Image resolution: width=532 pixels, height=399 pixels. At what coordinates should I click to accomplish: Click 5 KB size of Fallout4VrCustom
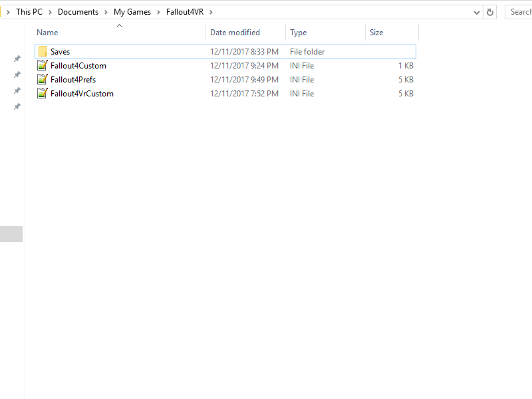[406, 93]
